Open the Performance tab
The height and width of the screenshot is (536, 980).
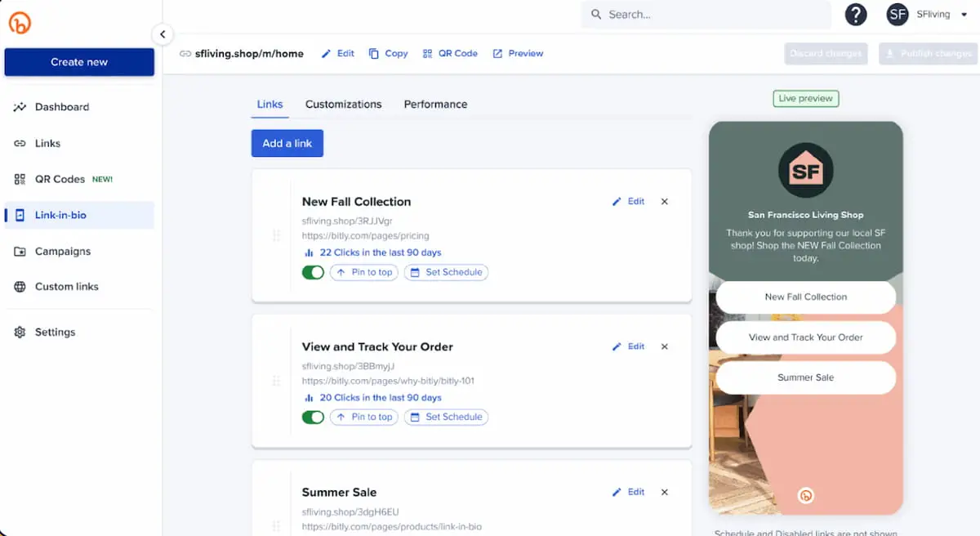click(435, 104)
